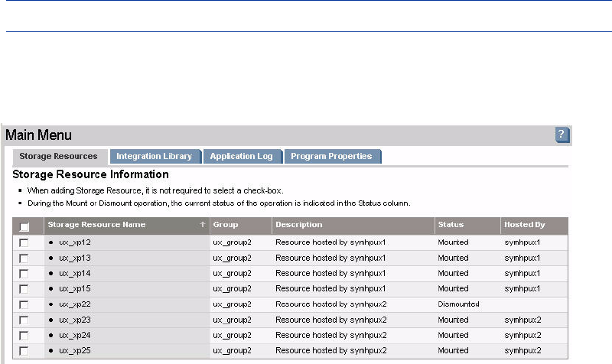Viewport: 612px width, 364px height.
Task: Open the Application Log tab
Action: tap(241, 156)
